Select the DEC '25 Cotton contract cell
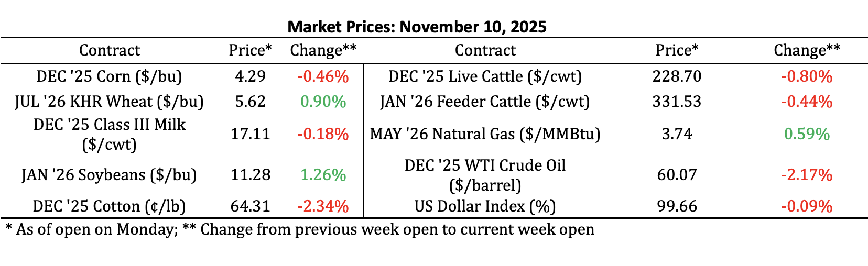 [109, 206]
